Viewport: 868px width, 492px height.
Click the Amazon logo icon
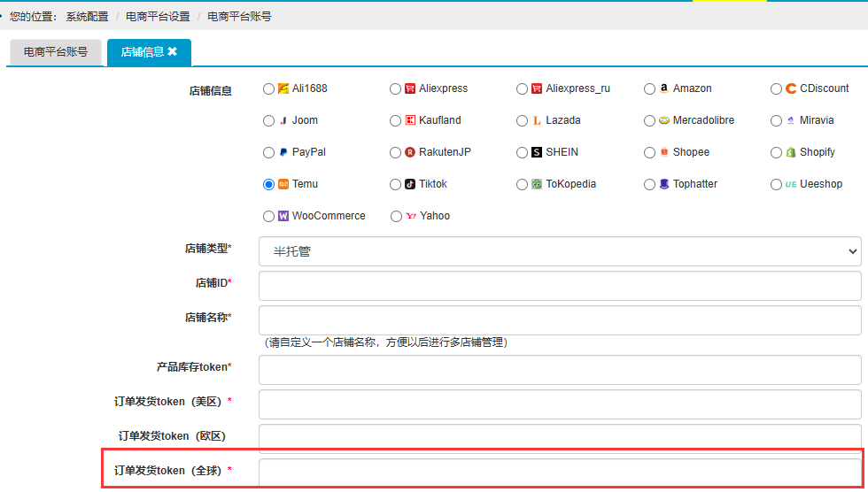[663, 88]
